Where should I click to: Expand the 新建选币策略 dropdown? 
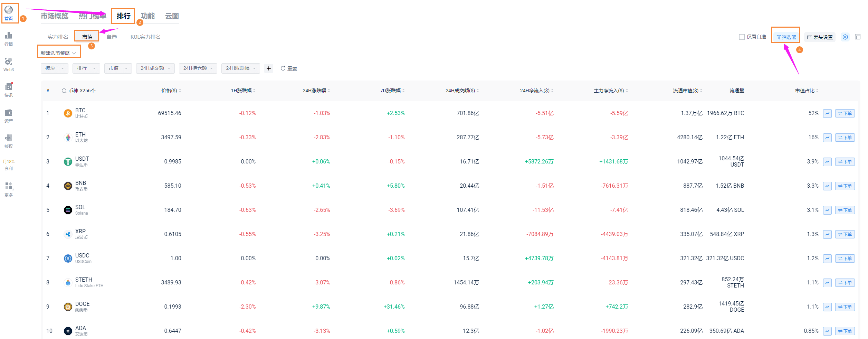tap(58, 53)
